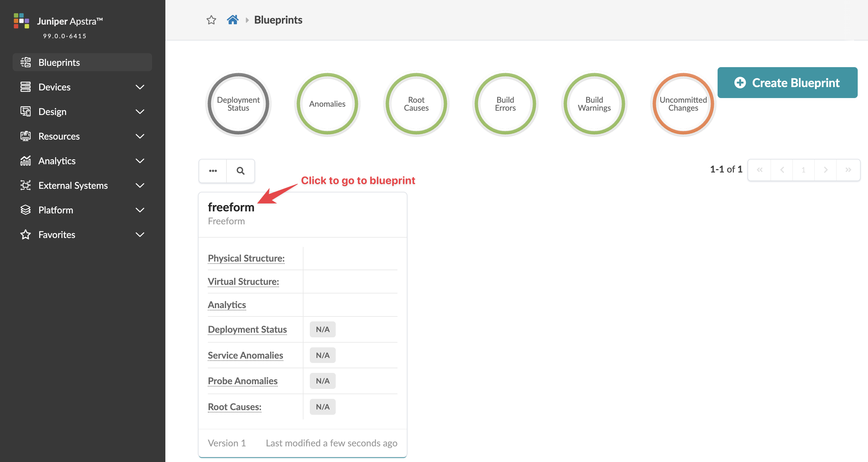Click the Platform layers sidebar icon
The image size is (868, 462).
pos(26,210)
